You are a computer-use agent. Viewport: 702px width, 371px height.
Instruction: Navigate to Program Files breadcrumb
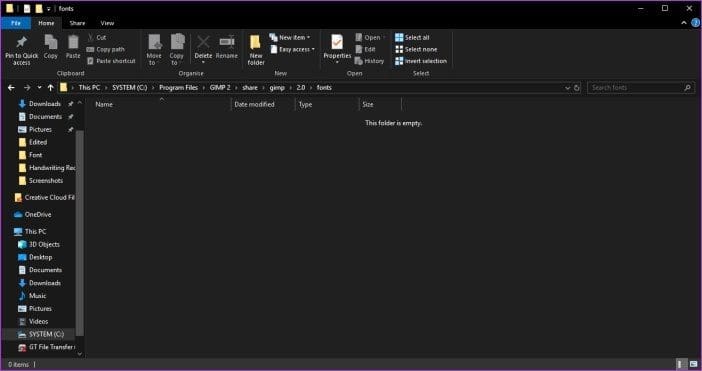tap(178, 88)
